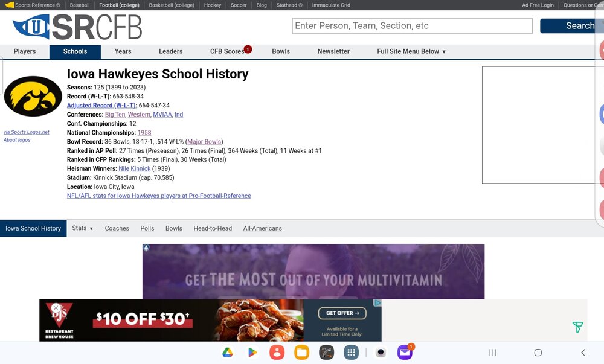Close the BJ's restaurant ad banner
The image size is (604, 364).
(x=56, y=308)
